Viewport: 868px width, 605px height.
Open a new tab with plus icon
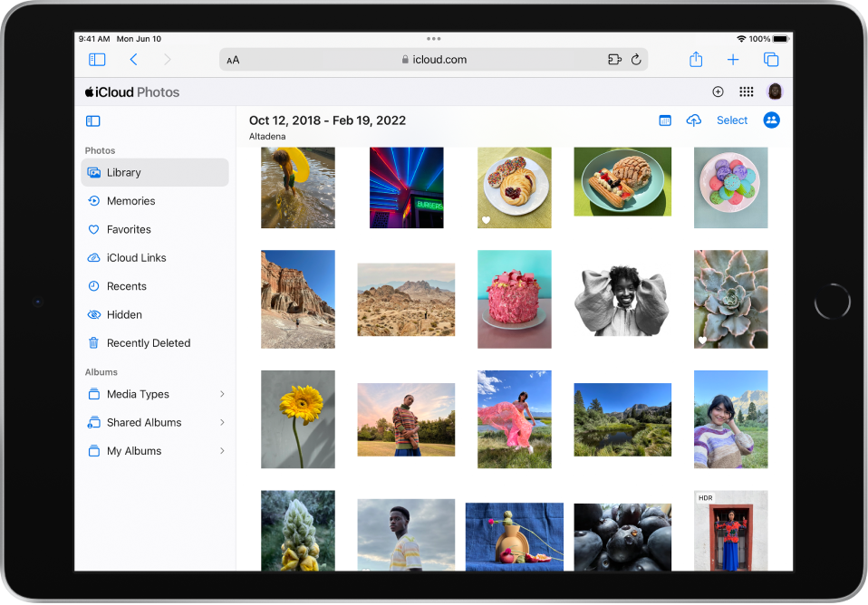733,59
